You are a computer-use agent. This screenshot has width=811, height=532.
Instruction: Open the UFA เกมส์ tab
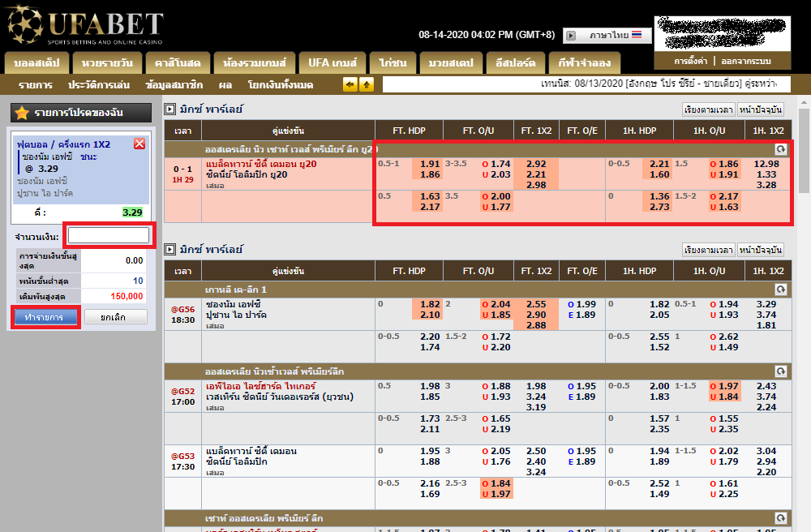(333, 63)
